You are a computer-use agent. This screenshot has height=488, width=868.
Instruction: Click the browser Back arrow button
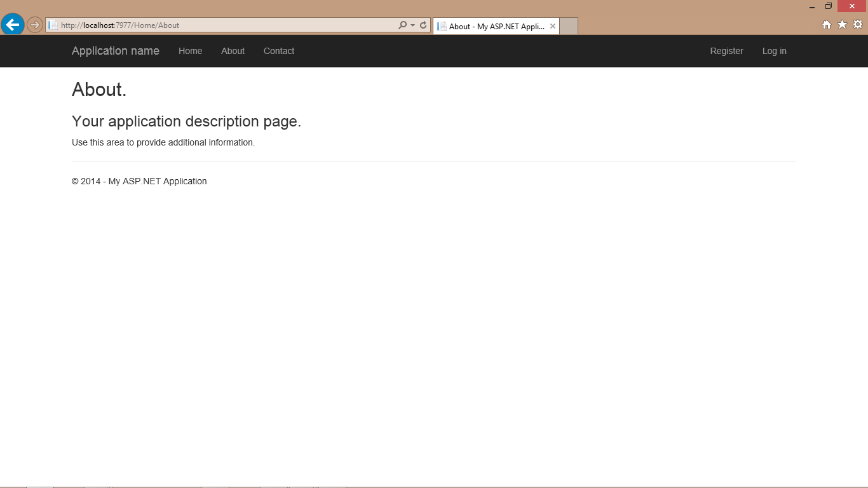(x=13, y=25)
